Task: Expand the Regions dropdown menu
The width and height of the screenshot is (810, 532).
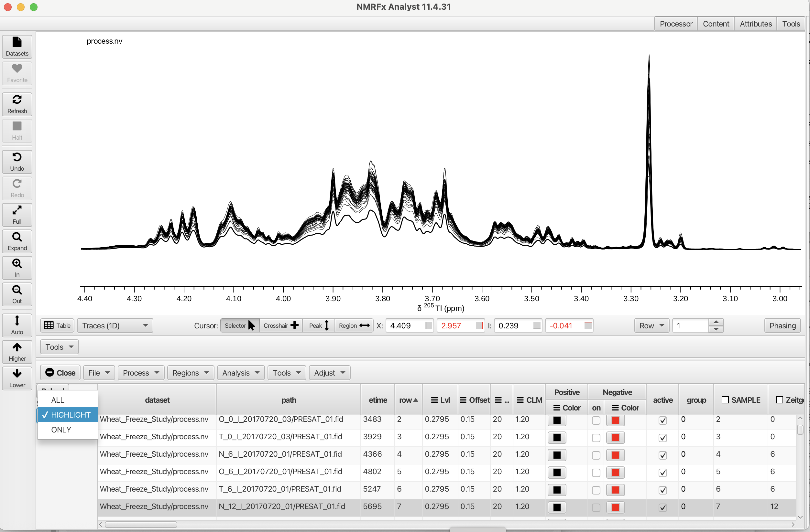Action: click(x=190, y=373)
